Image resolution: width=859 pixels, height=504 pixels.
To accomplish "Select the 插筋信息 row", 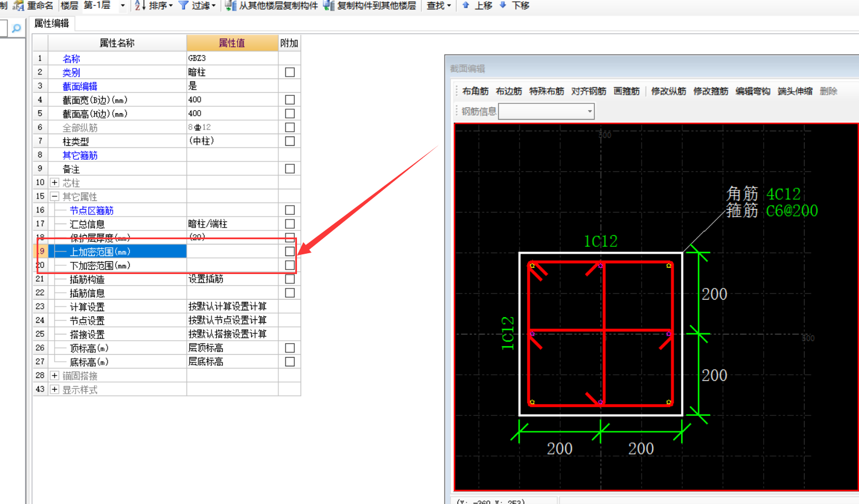I will [x=167, y=293].
